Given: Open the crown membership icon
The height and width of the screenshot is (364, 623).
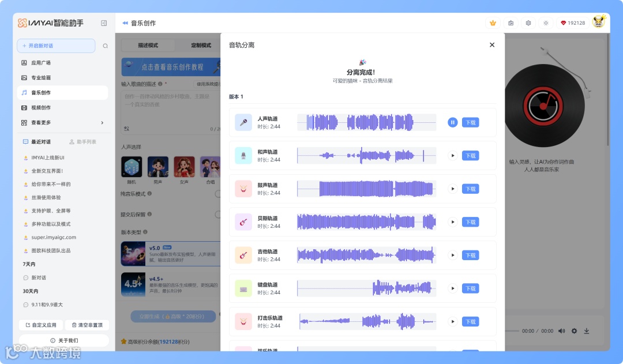Looking at the screenshot, I should [x=493, y=23].
